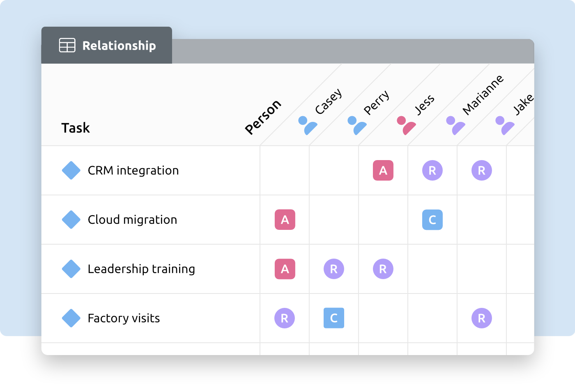Click the empty cell under Perry for Factory visits
Screen dimensions: 575x392
(383, 318)
